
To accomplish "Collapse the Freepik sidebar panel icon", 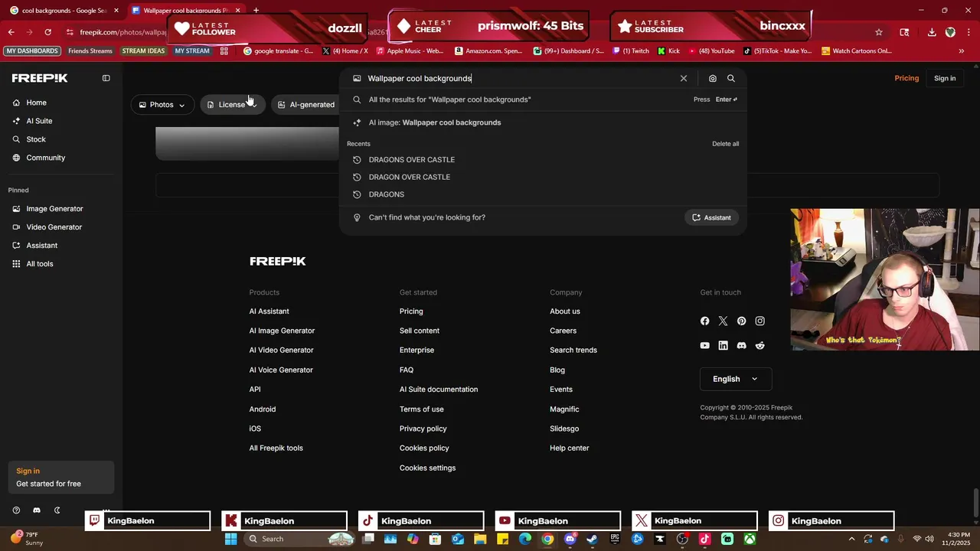I will [x=106, y=78].
